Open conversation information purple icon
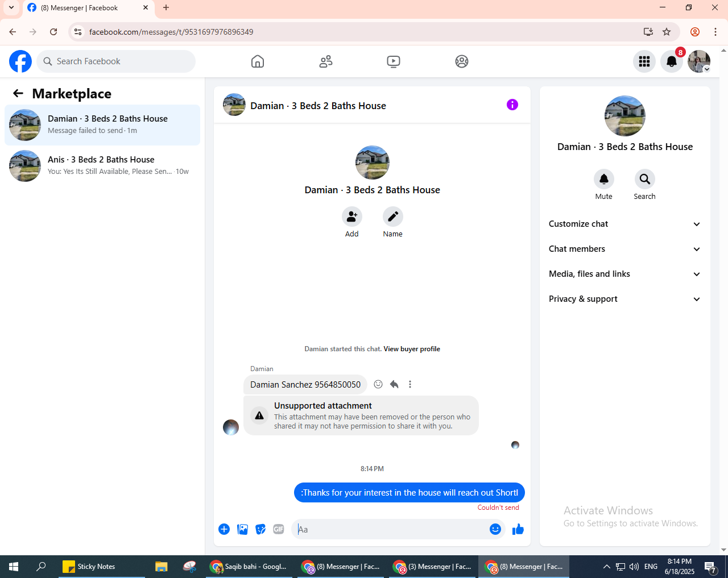 click(x=512, y=105)
